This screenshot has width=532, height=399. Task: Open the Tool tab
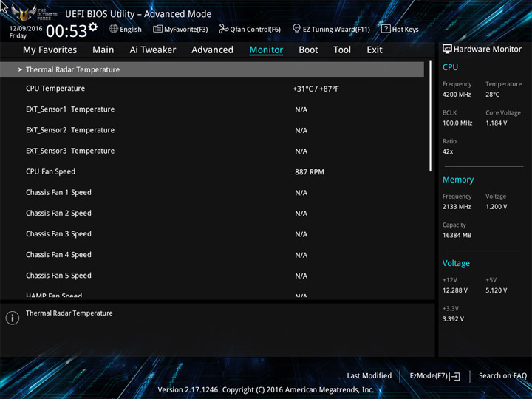click(x=342, y=50)
